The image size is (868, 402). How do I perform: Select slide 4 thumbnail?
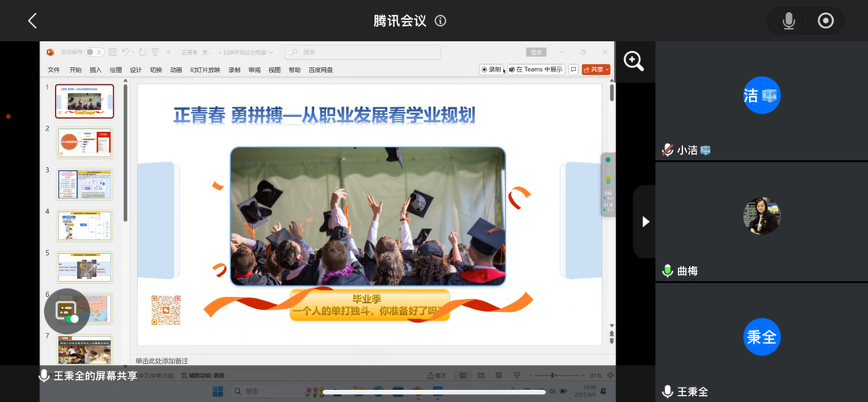(x=84, y=226)
